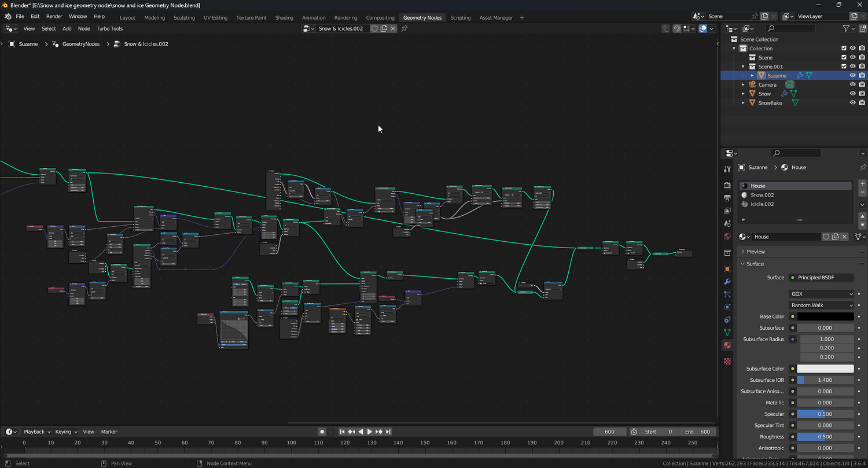Viewport: 868px width, 468px height.
Task: Uncheck the Scene collection checkbox
Action: pos(844,57)
